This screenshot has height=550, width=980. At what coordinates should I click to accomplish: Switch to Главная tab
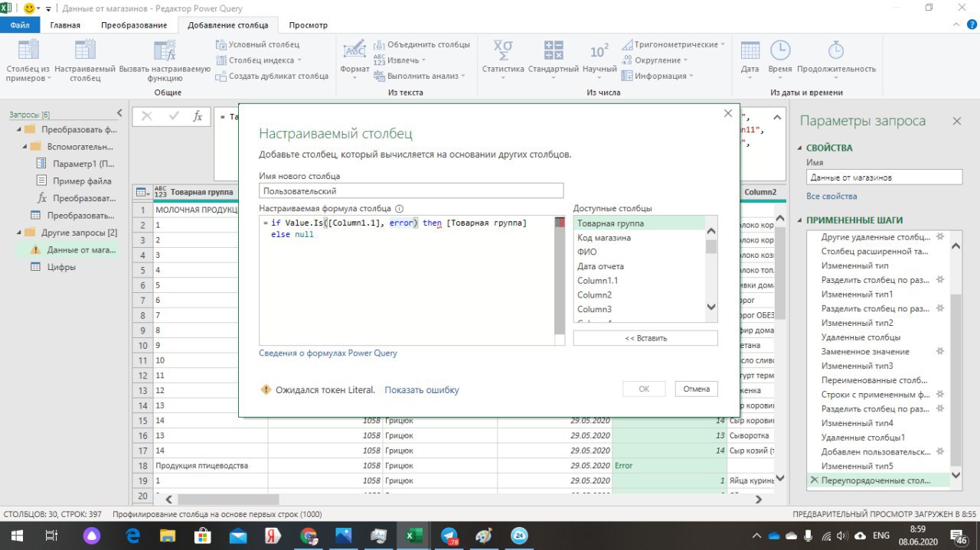65,25
